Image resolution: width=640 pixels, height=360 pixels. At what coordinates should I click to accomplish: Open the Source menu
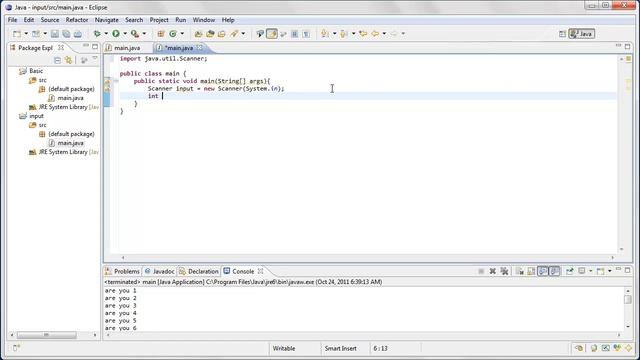[x=50, y=20]
